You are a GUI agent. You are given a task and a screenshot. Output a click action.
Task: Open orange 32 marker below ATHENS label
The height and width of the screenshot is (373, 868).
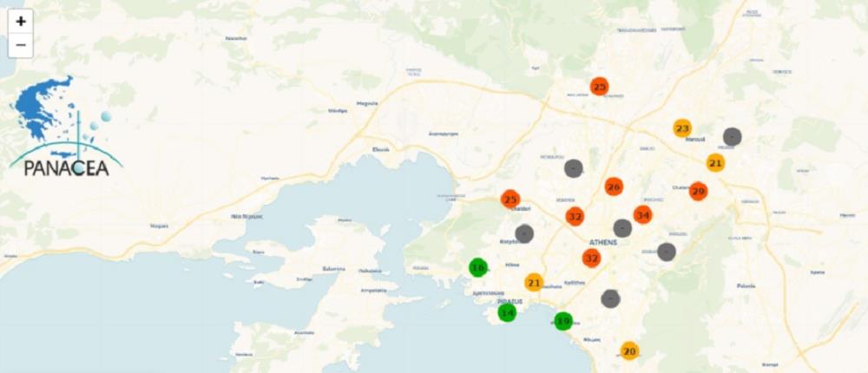pos(592,258)
